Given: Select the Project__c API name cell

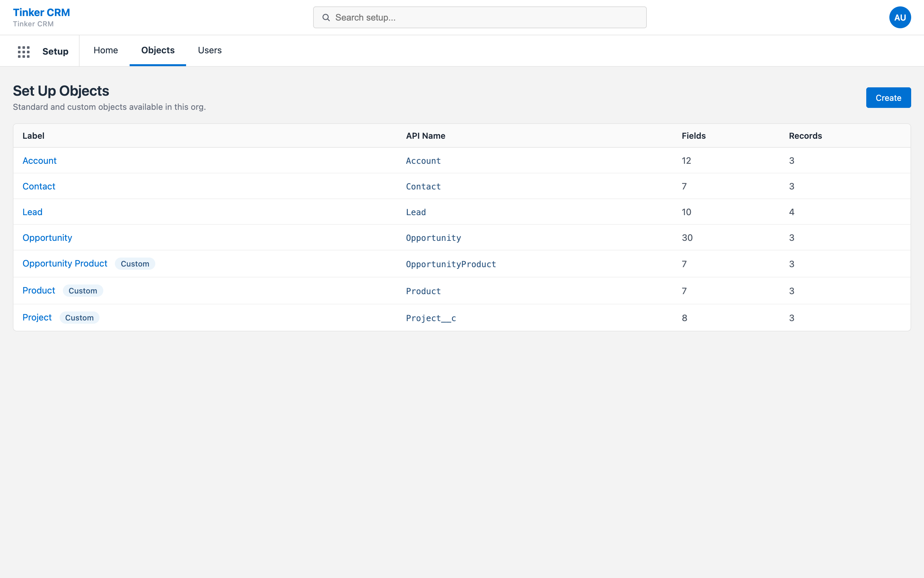Looking at the screenshot, I should tap(431, 318).
